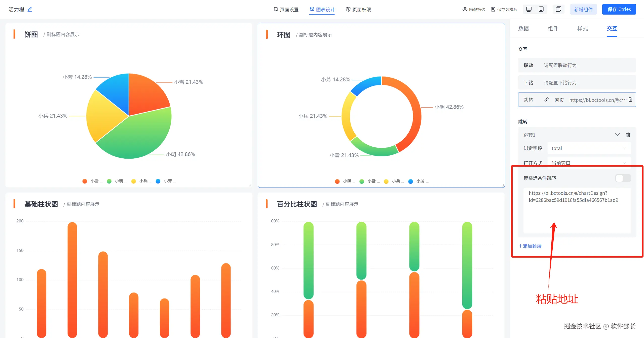Click the link chain icon in 跳转 row
Image resolution: width=644 pixels, height=338 pixels.
tap(546, 100)
